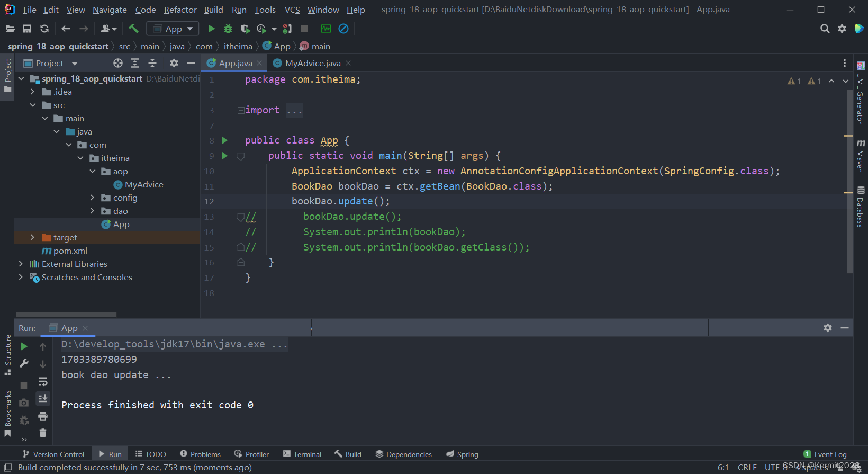The width and height of the screenshot is (868, 474).
Task: Open Version Control tool window
Action: [53, 454]
